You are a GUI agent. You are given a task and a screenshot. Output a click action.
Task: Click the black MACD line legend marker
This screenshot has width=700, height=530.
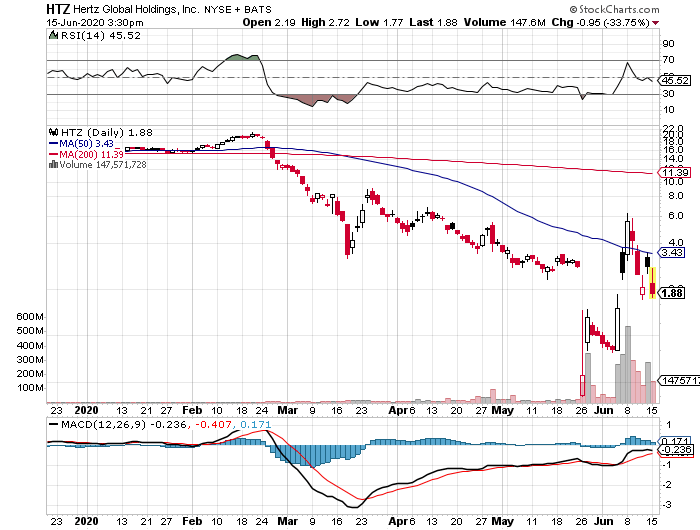[54, 424]
